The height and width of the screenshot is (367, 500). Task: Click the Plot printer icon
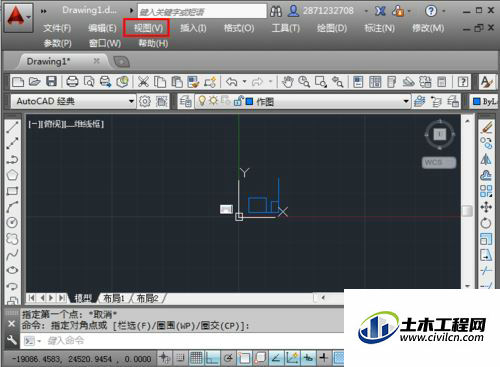[x=72, y=81]
